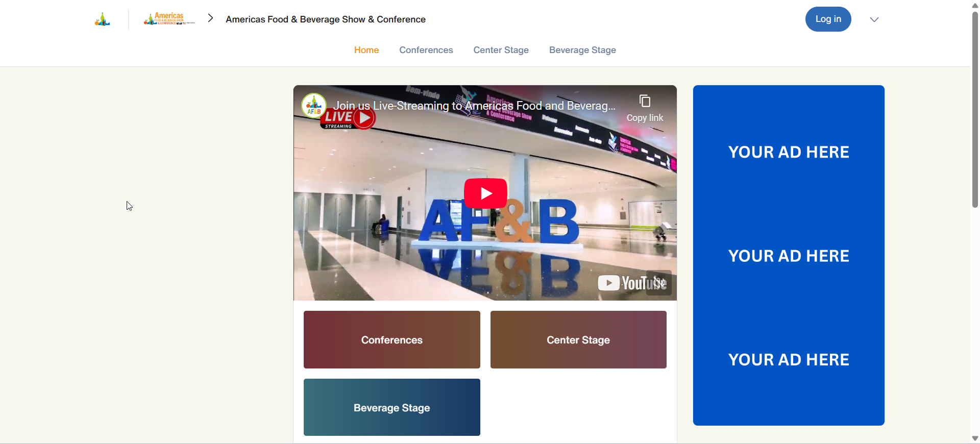Expand the dropdown arrow beside Log in
This screenshot has height=444, width=980.
pyautogui.click(x=874, y=19)
